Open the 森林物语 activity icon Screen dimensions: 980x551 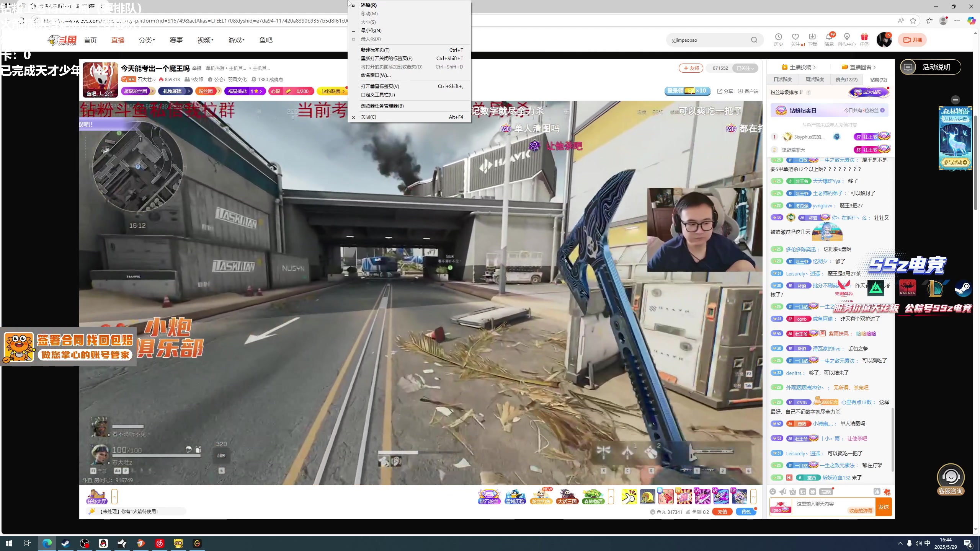coord(593,497)
